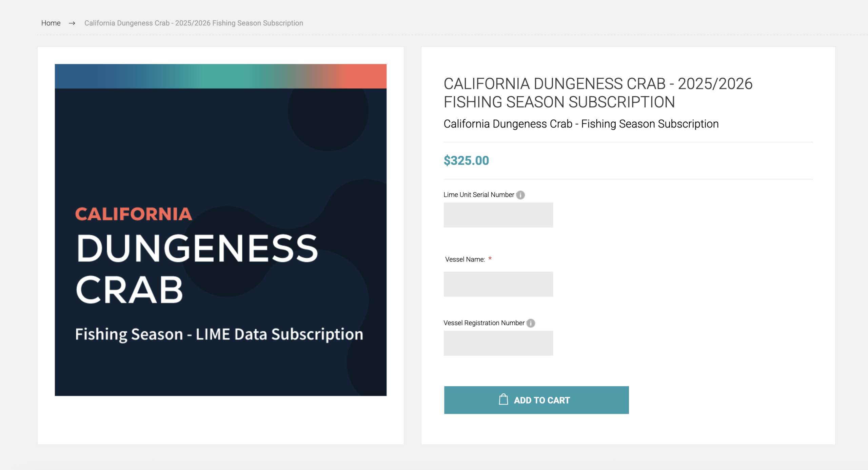Click the Home breadcrumb link
The image size is (868, 470).
pyautogui.click(x=51, y=23)
